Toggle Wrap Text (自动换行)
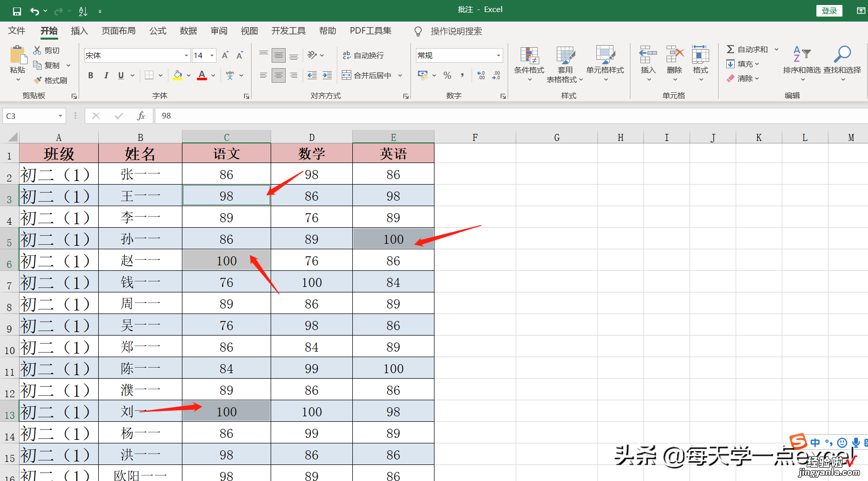This screenshot has height=481, width=868. (363, 55)
